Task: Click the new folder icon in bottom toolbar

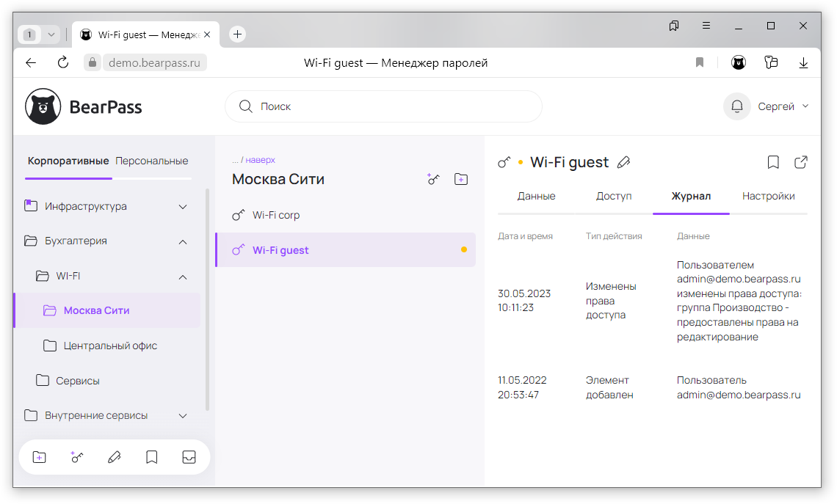Action: click(x=40, y=457)
